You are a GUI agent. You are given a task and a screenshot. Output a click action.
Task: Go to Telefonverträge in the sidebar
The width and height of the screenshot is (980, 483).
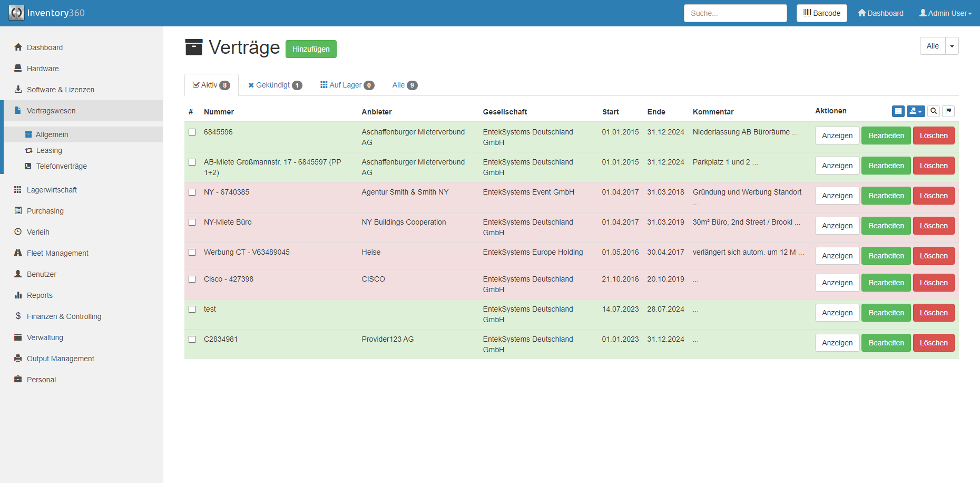tap(61, 166)
